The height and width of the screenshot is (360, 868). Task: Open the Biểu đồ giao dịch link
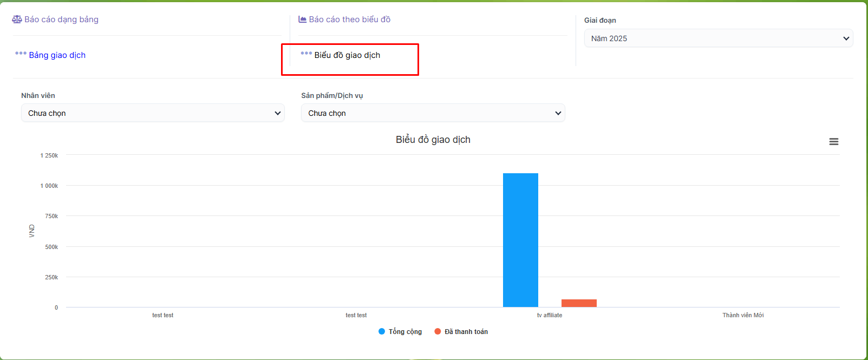347,55
